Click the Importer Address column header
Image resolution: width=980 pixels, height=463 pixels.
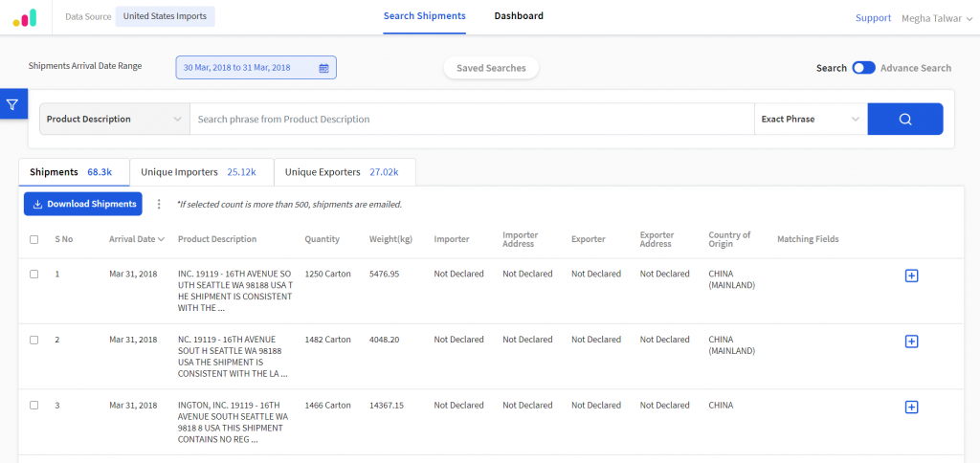tap(520, 239)
